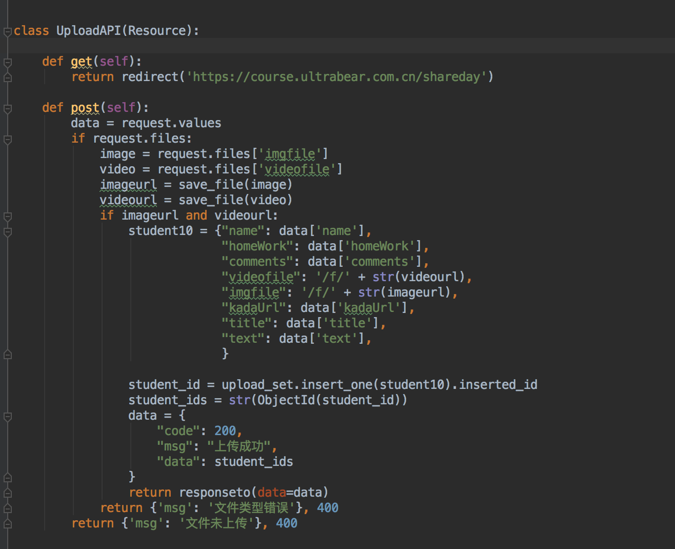Click ObjectId(student_id) call

(328, 400)
